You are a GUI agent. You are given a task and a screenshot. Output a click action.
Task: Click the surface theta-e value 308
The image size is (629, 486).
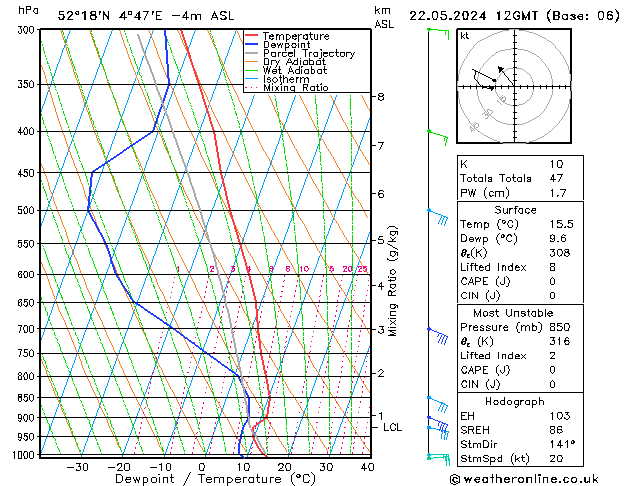point(560,253)
